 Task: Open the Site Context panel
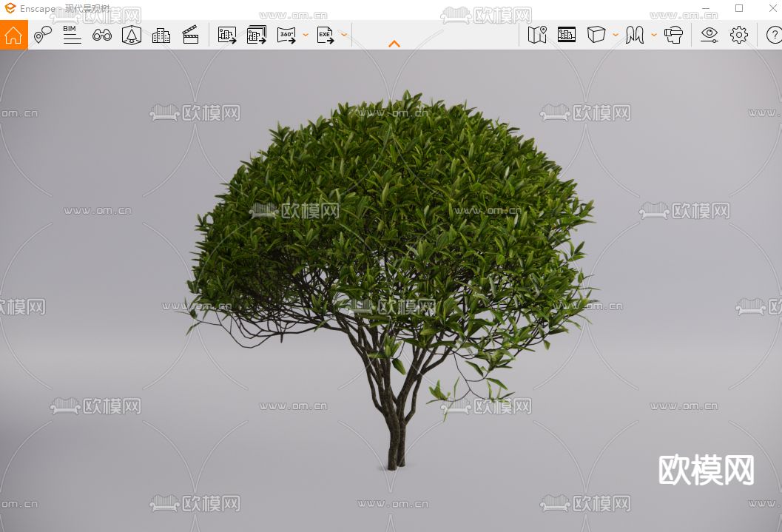567,35
